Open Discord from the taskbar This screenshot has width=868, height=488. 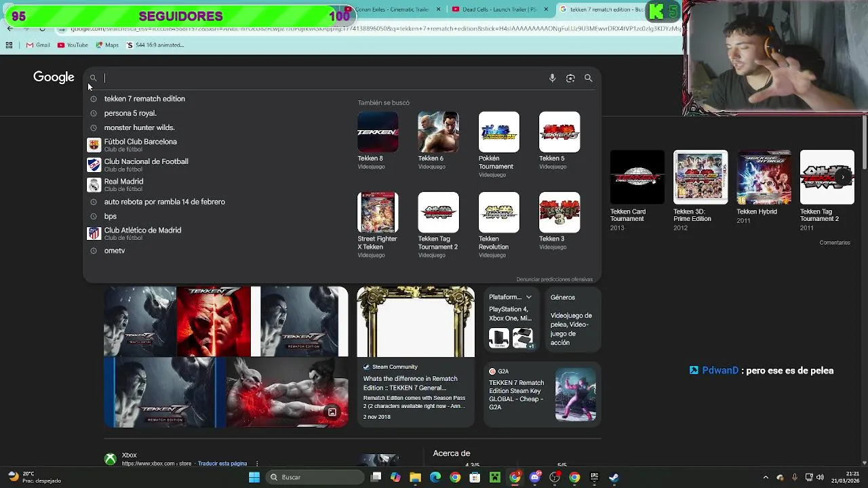pyautogui.click(x=535, y=477)
